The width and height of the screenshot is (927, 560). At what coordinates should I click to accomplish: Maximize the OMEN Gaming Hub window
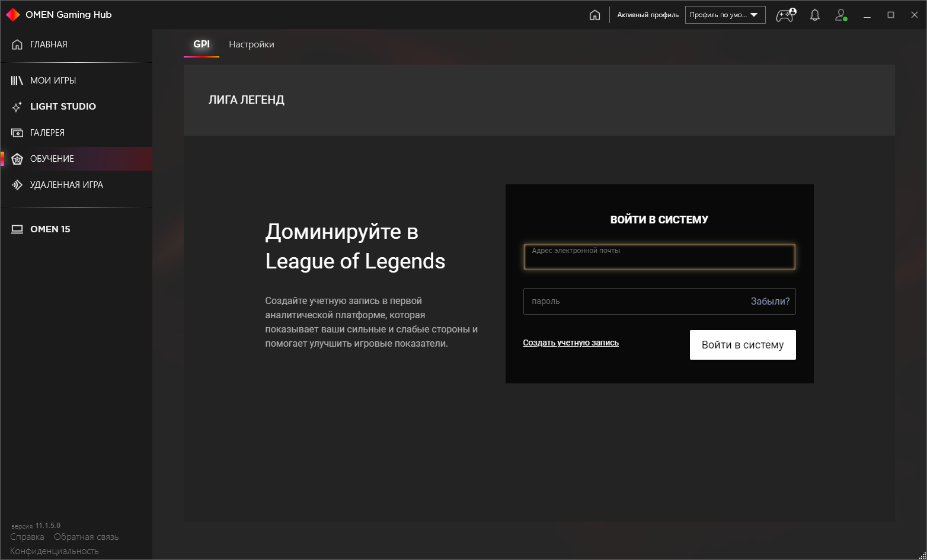tap(891, 15)
